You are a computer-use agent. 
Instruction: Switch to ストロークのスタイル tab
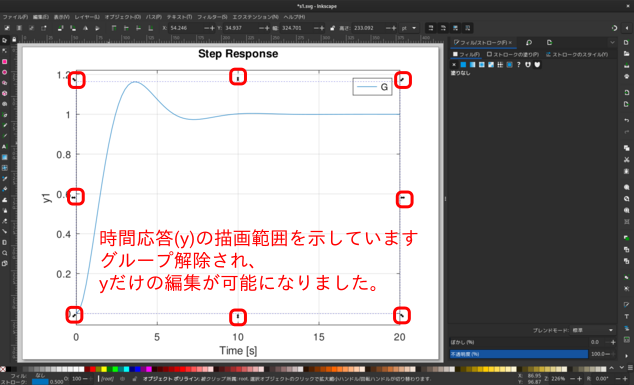(x=577, y=54)
